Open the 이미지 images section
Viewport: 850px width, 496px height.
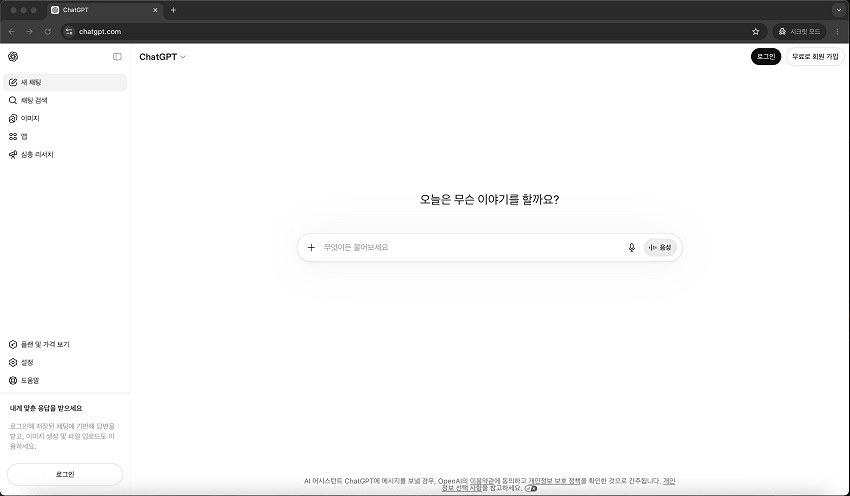(65, 118)
